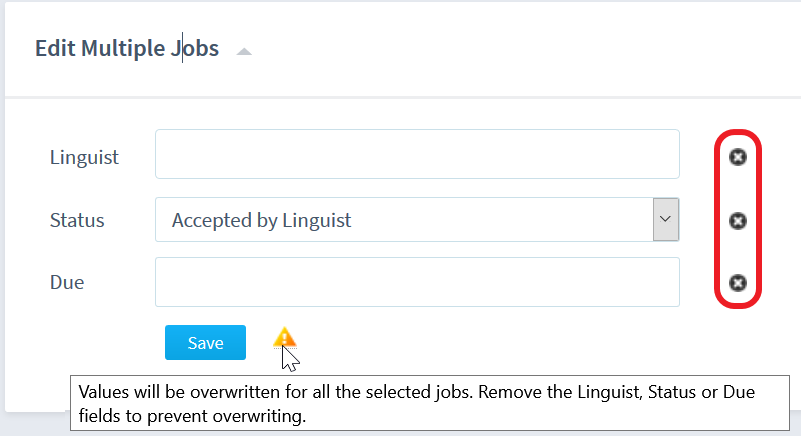This screenshot has height=436, width=801.
Task: Click the overwrite warning tooltip text
Action: point(416,404)
